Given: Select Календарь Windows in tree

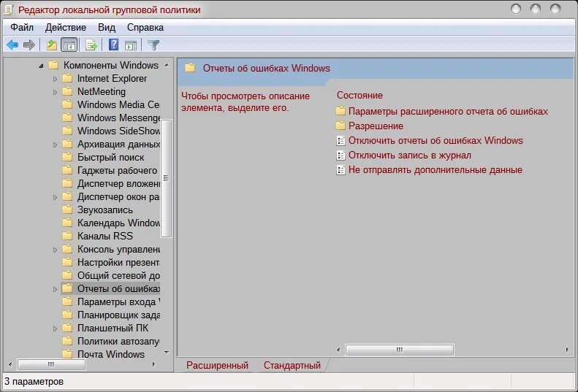Looking at the screenshot, I should click(x=118, y=223).
